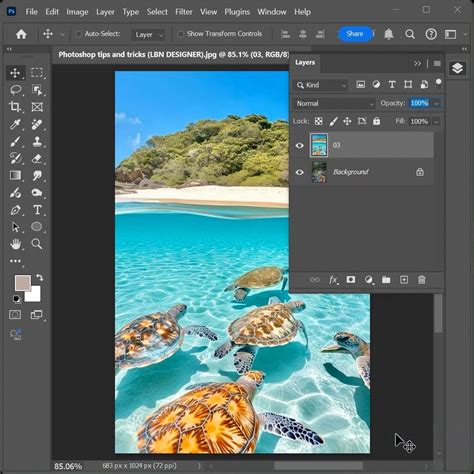The height and width of the screenshot is (474, 474).
Task: Expand the Fill slider arrow
Action: tap(436, 122)
